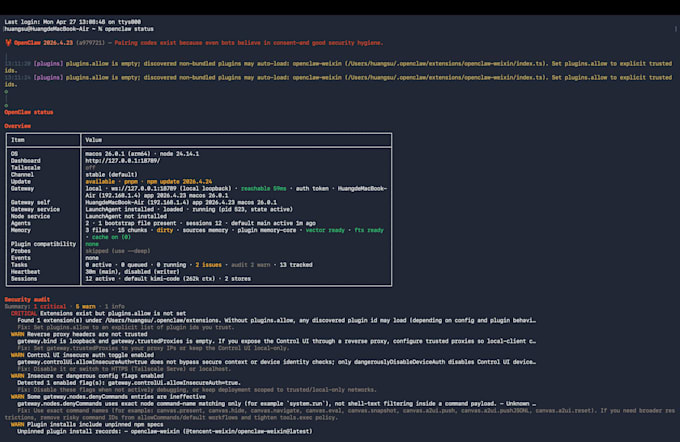The height and width of the screenshot is (442, 680).
Task: Click the 'stable (default)' channel value
Action: coord(111,174)
